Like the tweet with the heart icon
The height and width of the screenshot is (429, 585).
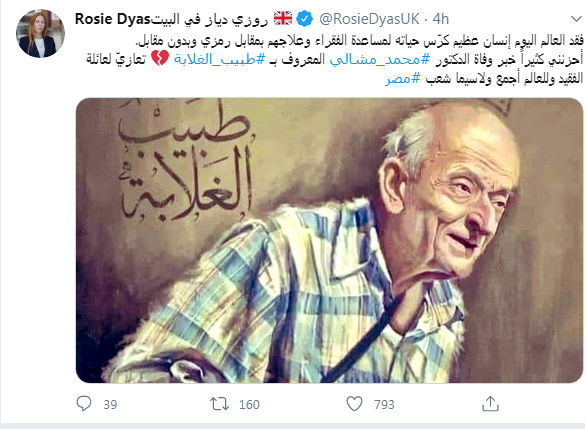tap(354, 404)
